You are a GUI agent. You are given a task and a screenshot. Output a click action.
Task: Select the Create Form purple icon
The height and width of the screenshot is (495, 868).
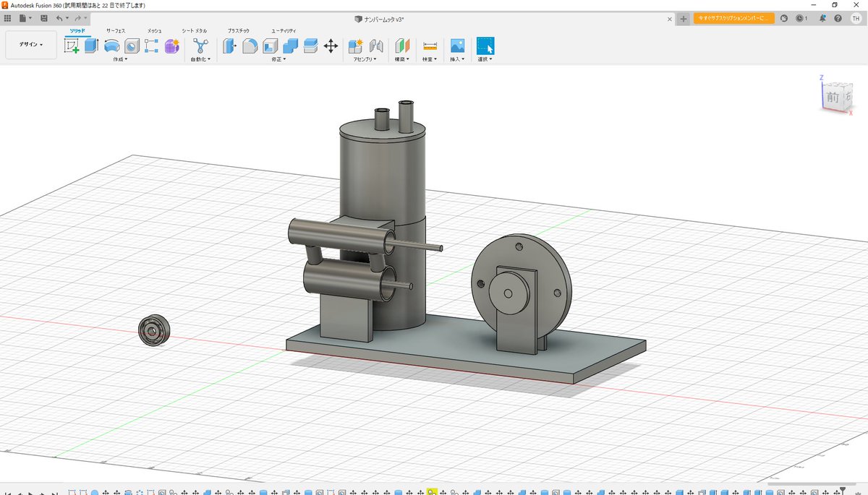click(x=171, y=46)
